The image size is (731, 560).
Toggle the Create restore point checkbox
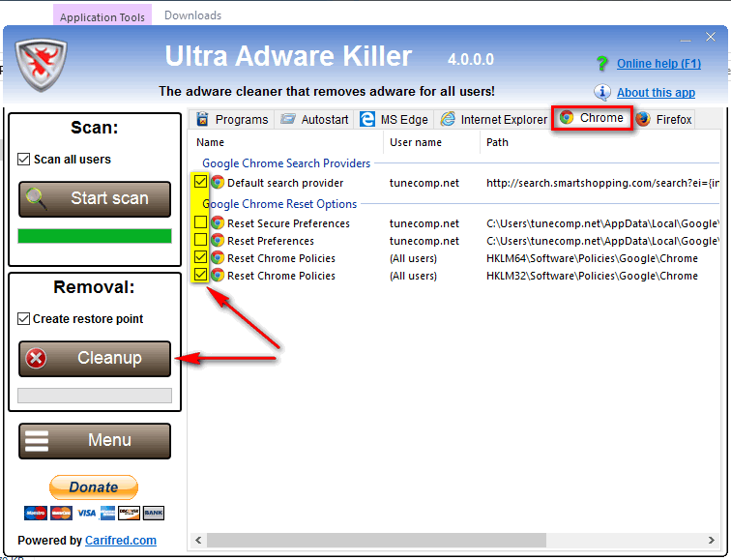[24, 318]
